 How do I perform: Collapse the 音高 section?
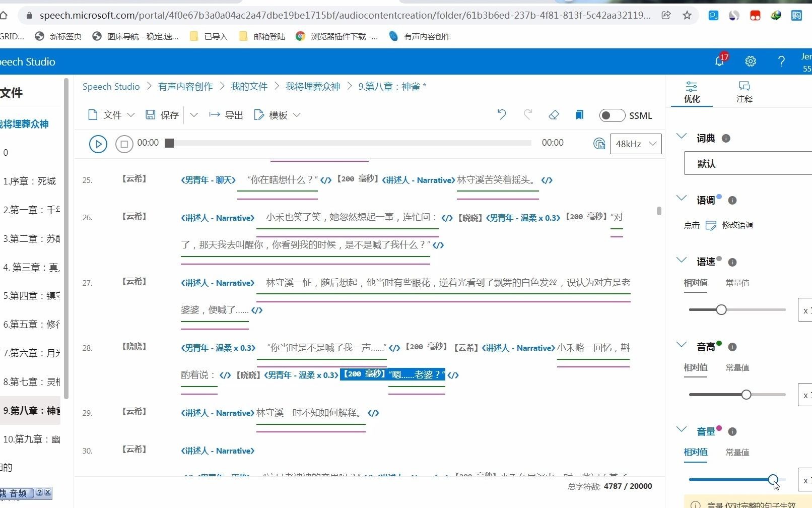[x=682, y=345]
